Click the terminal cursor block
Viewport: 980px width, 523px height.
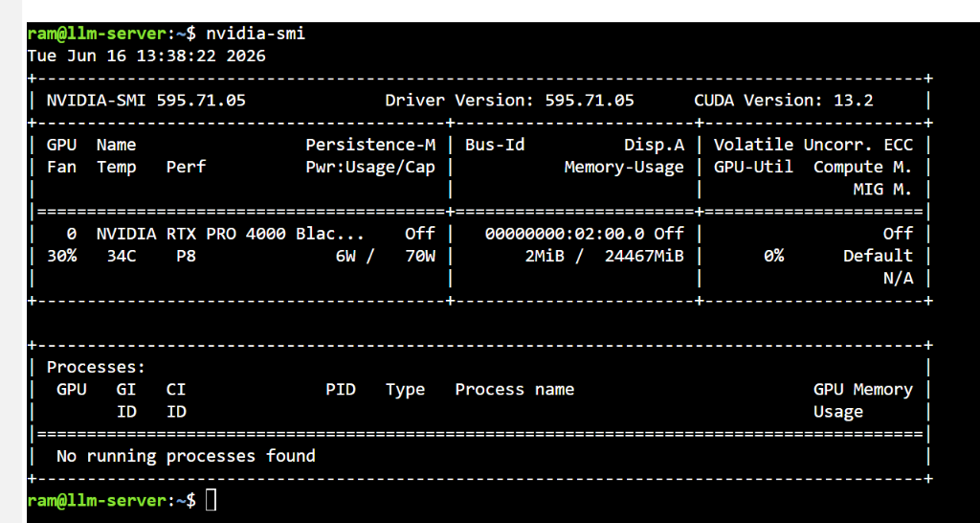pos(212,500)
